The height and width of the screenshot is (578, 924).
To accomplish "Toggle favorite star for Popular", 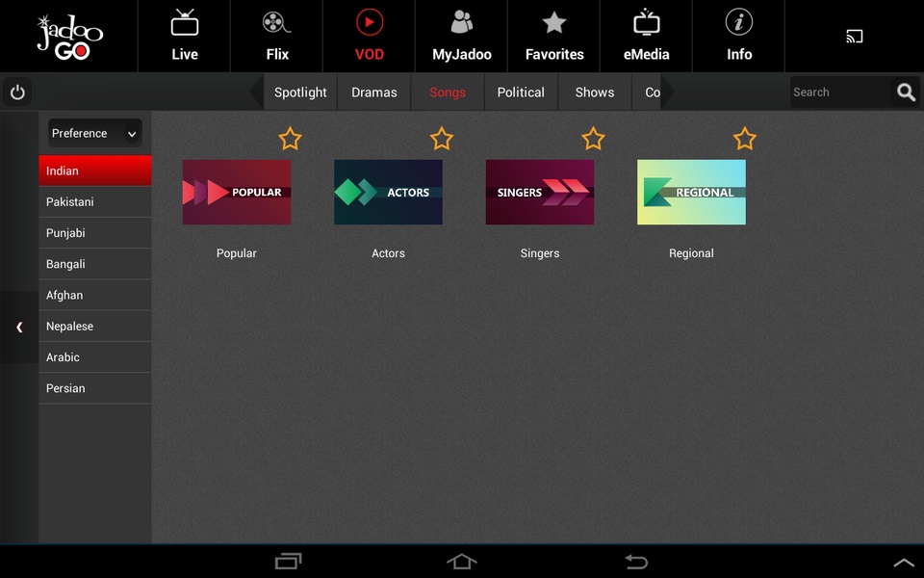I will [290, 139].
